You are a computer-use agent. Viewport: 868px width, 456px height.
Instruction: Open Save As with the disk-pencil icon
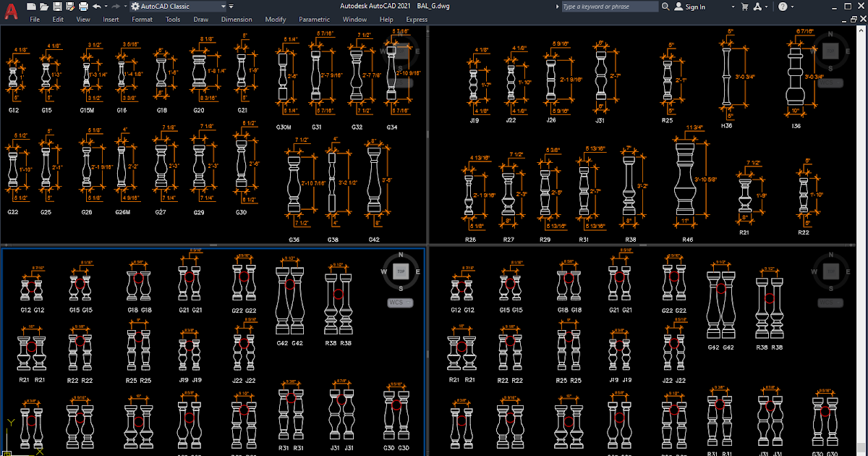(x=70, y=7)
